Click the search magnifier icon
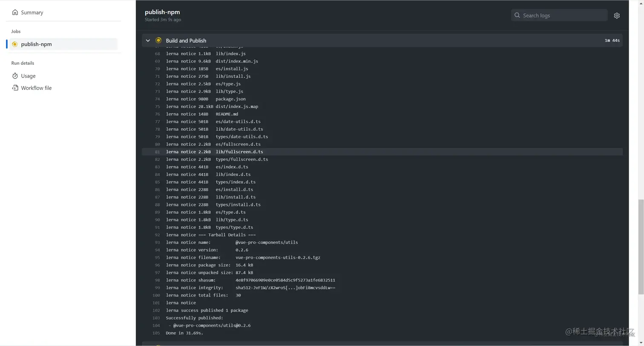This screenshot has height=346, width=644. (x=517, y=15)
